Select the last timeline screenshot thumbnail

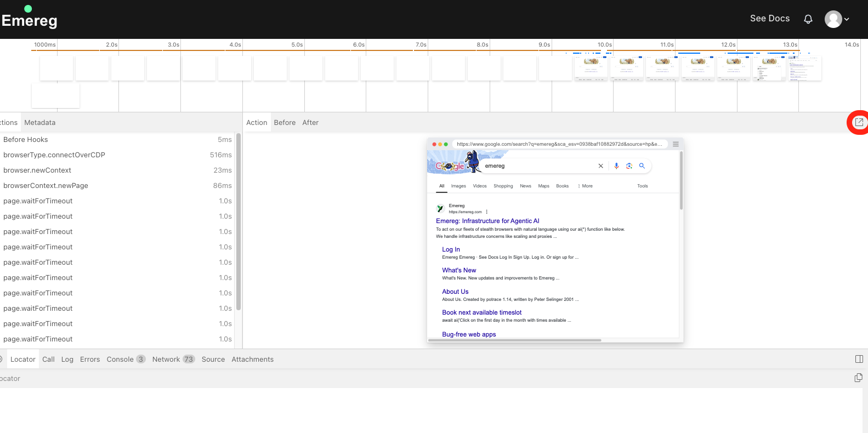[805, 69]
